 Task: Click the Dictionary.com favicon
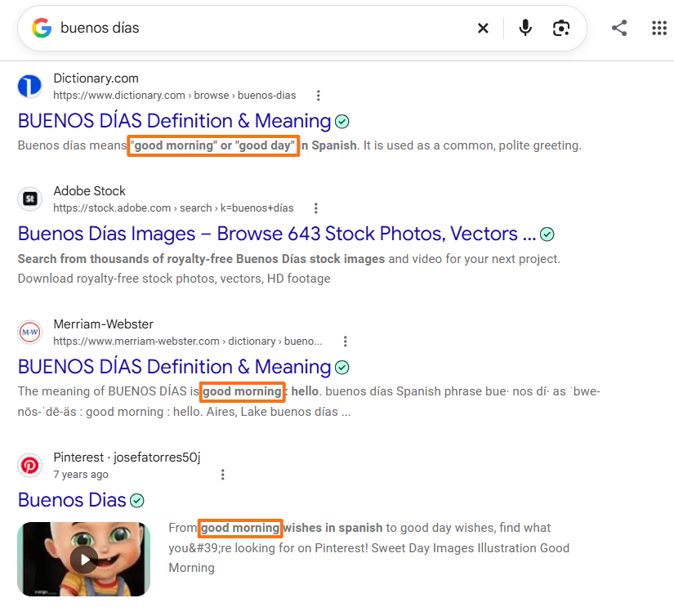29,86
